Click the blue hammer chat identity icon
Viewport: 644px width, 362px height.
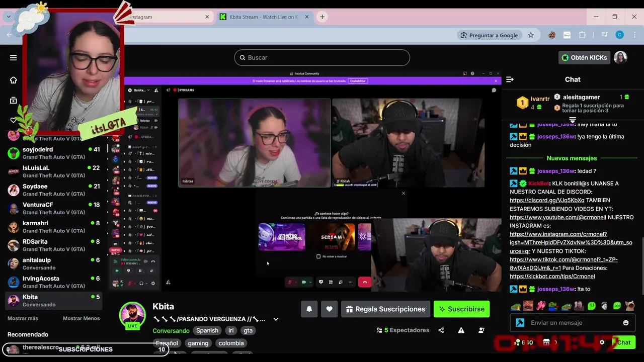(520, 323)
